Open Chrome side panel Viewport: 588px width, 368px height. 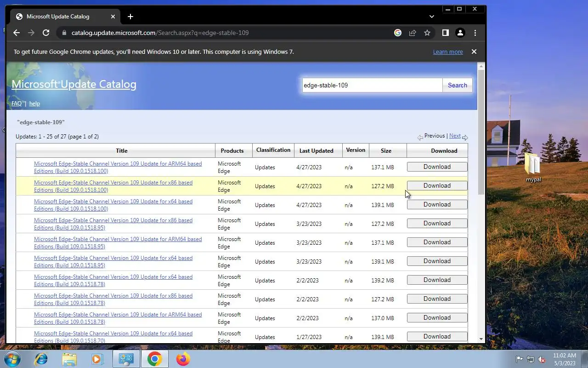445,33
